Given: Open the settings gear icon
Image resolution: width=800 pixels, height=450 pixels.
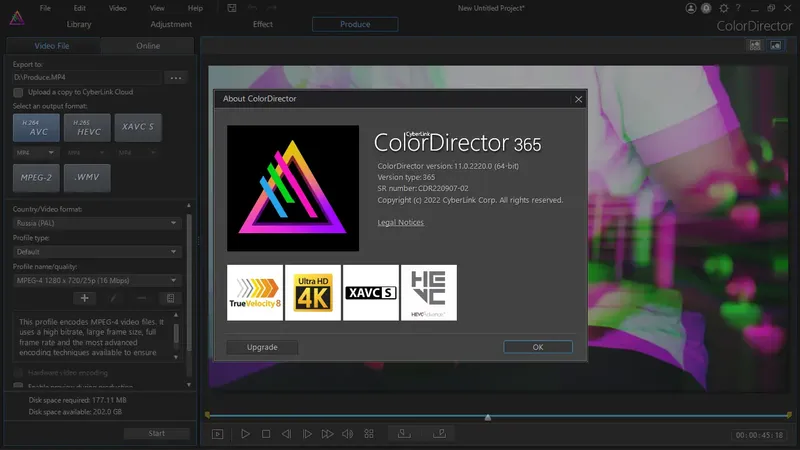Looking at the screenshot, I should (x=723, y=8).
